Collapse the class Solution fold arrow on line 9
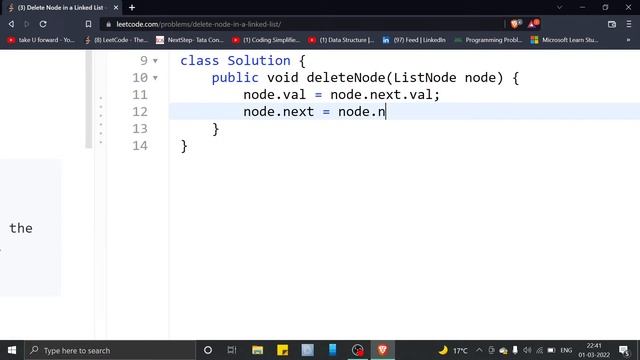The height and width of the screenshot is (360, 640). pyautogui.click(x=156, y=61)
